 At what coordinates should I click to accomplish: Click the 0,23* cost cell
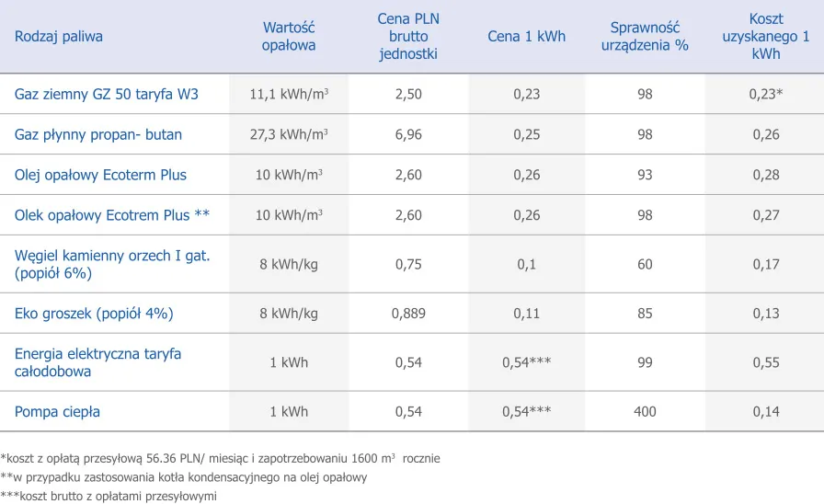765,95
